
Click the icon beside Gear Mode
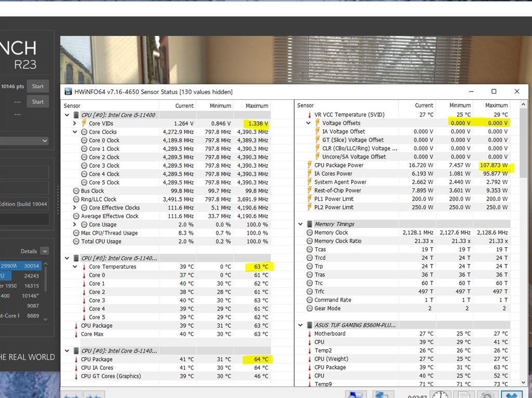pyautogui.click(x=310, y=308)
